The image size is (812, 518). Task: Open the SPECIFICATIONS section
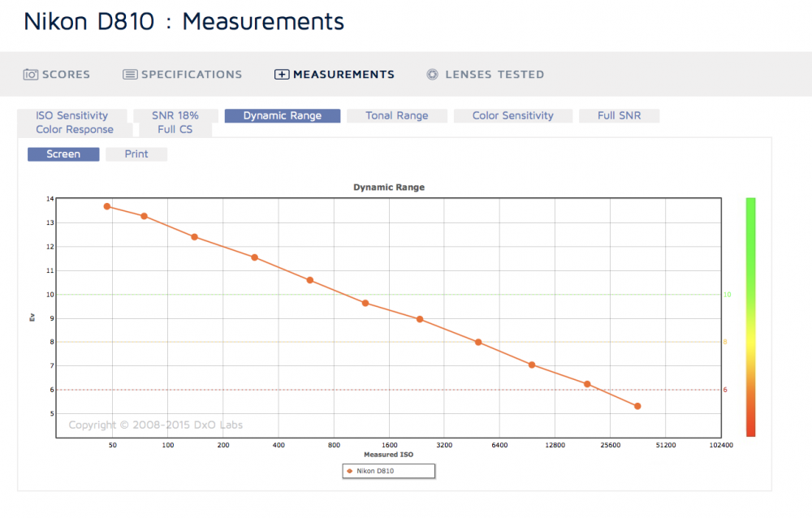(182, 75)
